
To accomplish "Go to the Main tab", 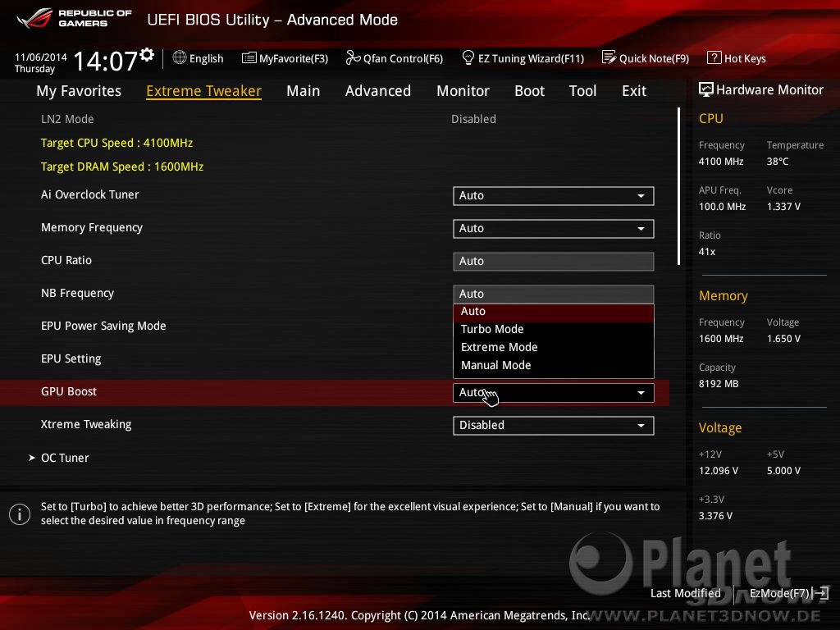I will pos(304,91).
